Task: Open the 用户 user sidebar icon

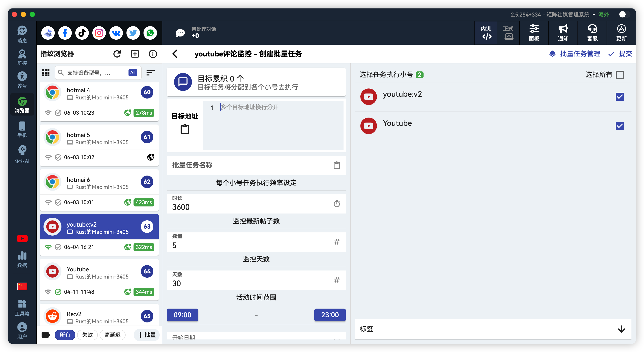Action: tap(22, 331)
